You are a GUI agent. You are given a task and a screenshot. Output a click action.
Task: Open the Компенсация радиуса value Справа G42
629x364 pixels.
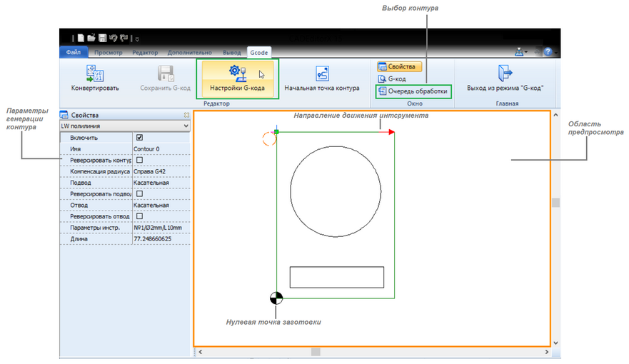tap(161, 171)
